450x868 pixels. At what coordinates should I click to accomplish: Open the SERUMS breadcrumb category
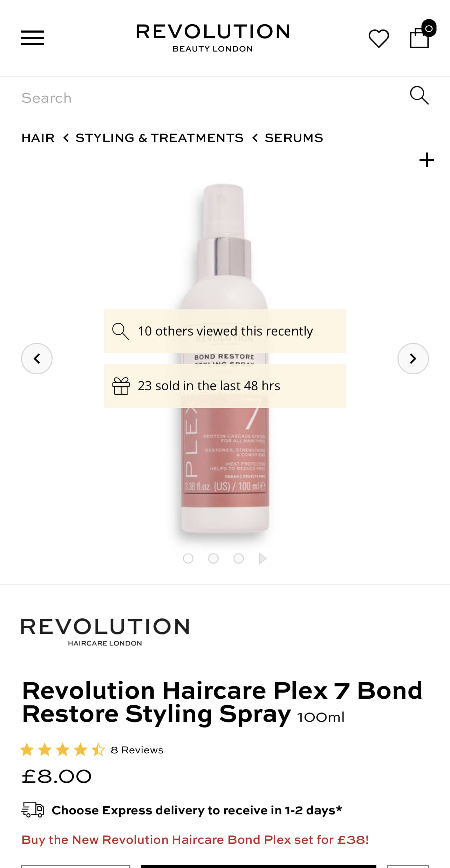tap(294, 138)
